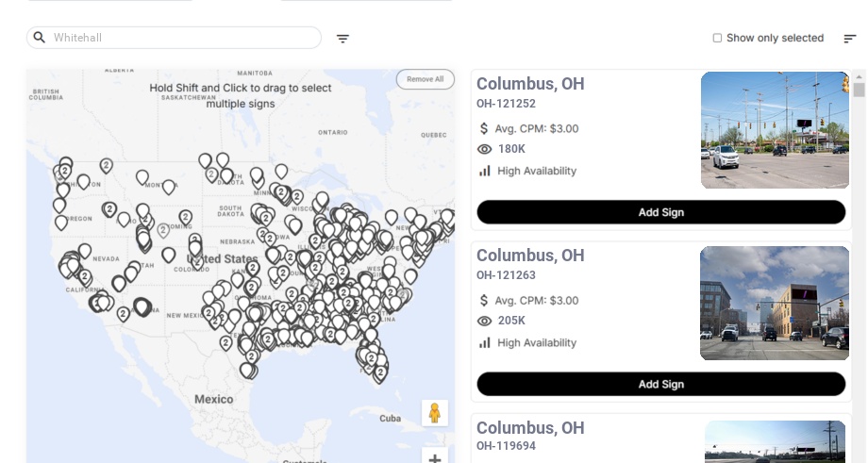View the OH-119694 sign thumbnail

775,442
